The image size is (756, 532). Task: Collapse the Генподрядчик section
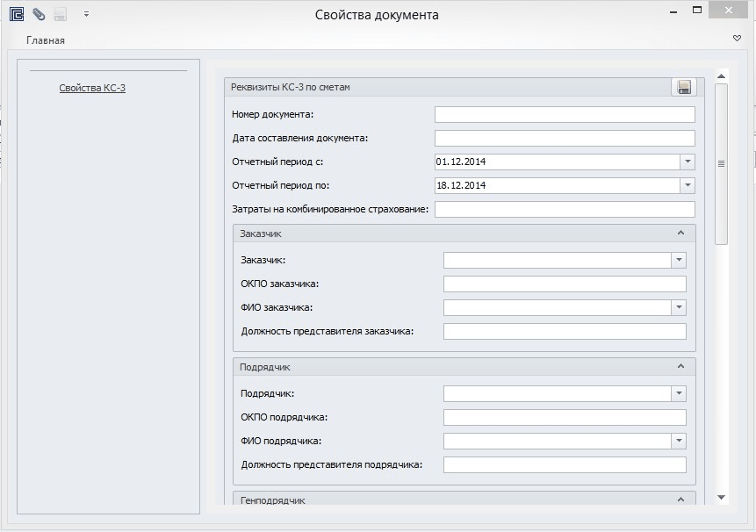click(680, 500)
